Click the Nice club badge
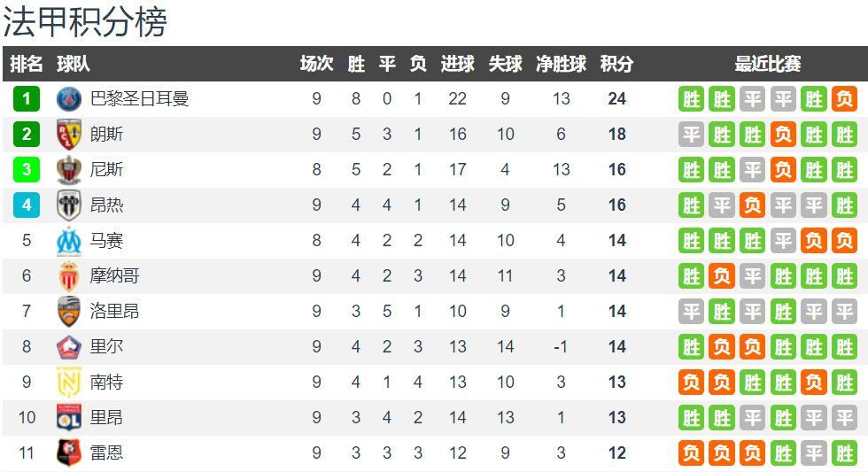 coord(69,170)
